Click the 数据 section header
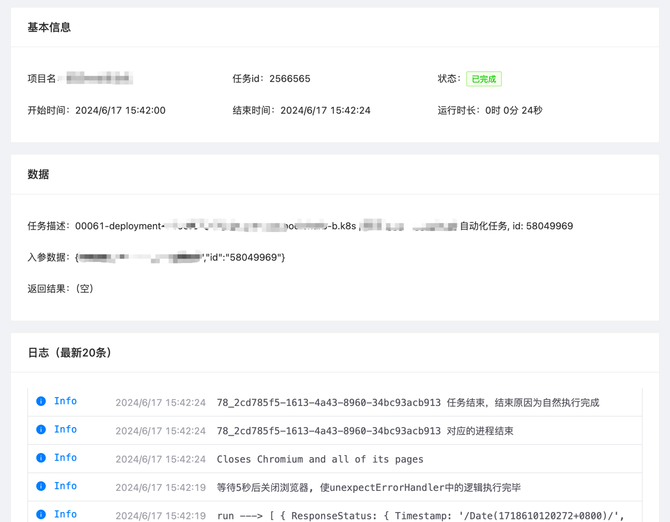The height and width of the screenshot is (522, 670). coord(38,174)
